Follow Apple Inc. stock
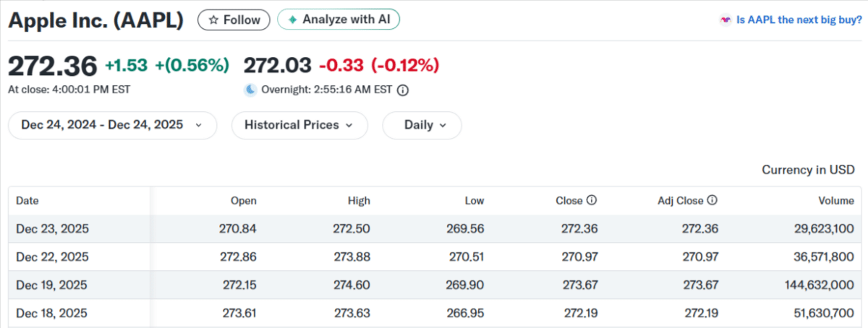This screenshot has height=328, width=868. tap(234, 20)
